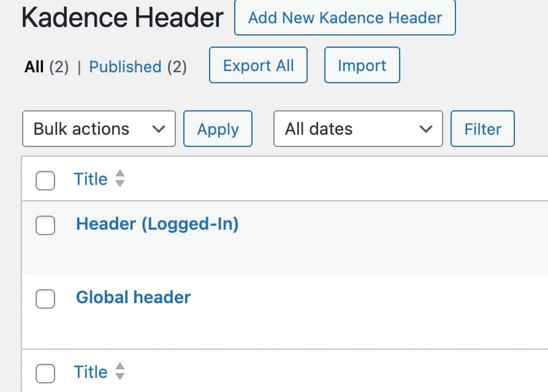Image resolution: width=548 pixels, height=392 pixels.
Task: Apply the selected bulk action
Action: (218, 129)
